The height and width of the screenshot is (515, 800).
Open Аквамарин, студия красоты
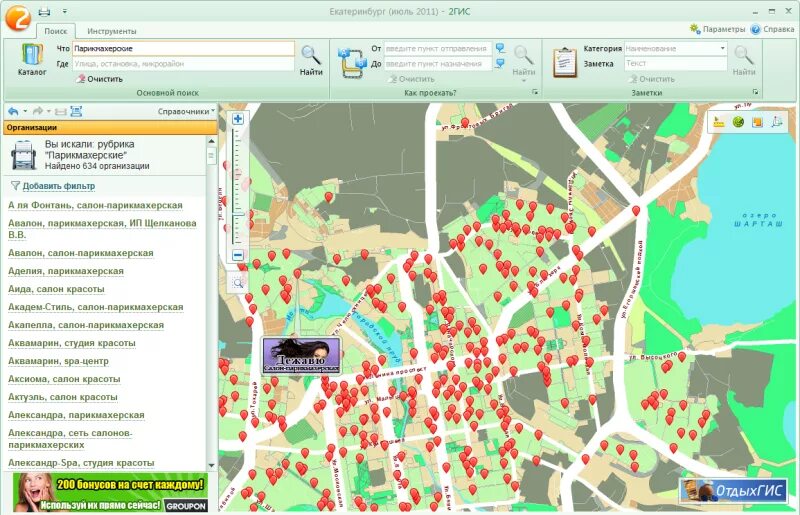coord(71,343)
